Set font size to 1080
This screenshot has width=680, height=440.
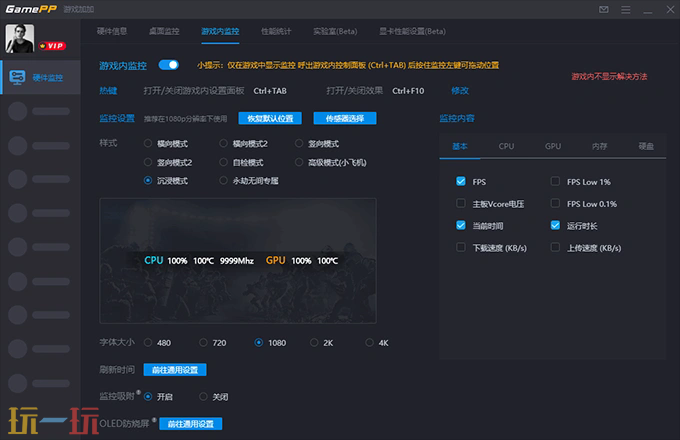click(258, 342)
